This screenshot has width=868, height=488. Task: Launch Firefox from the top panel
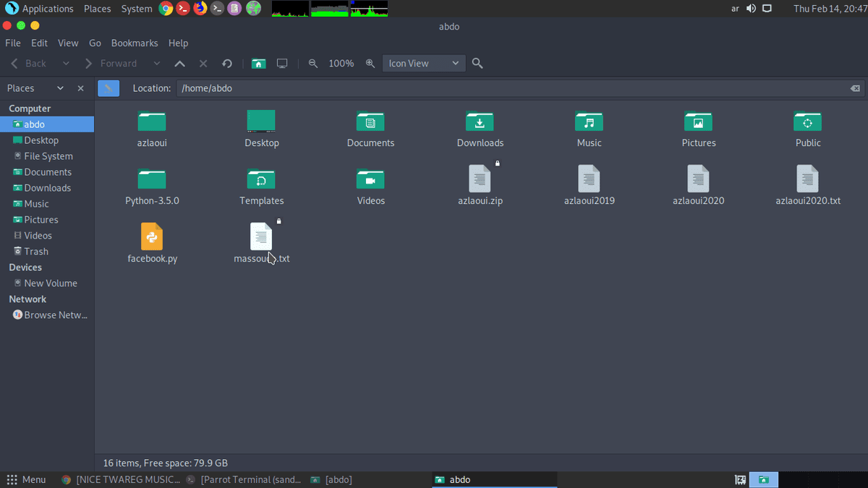(x=200, y=9)
